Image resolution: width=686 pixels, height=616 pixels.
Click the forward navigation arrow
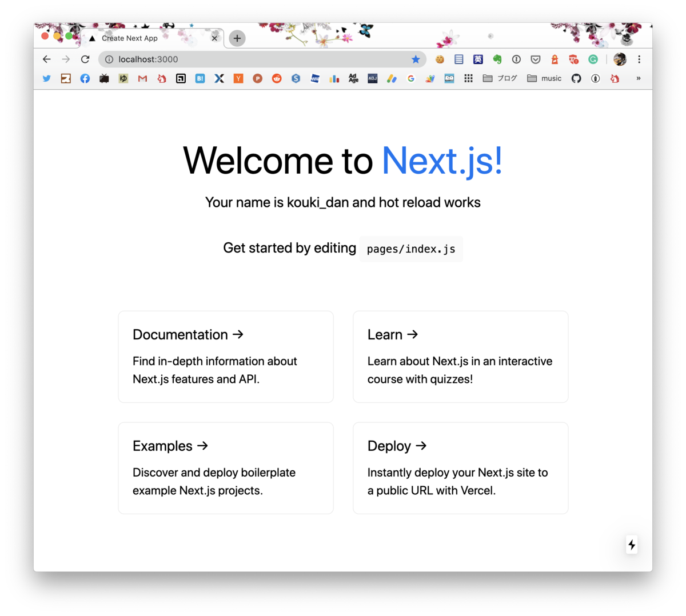coord(66,59)
